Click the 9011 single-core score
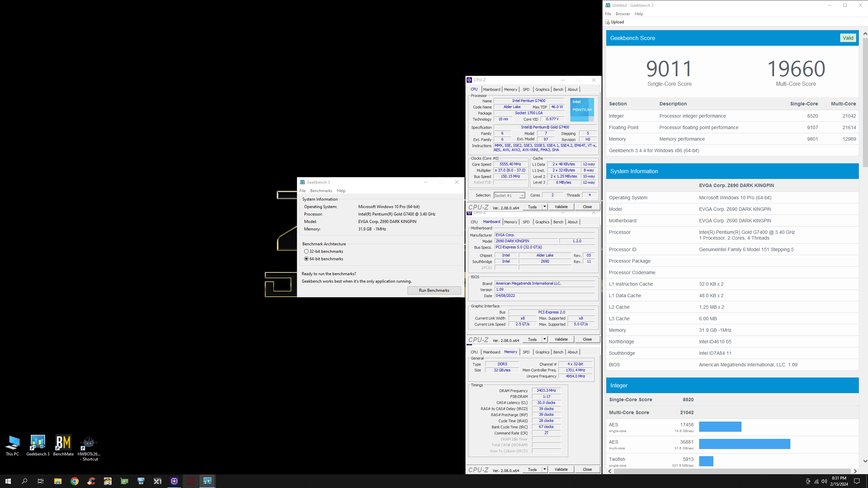868x488 pixels. point(669,69)
